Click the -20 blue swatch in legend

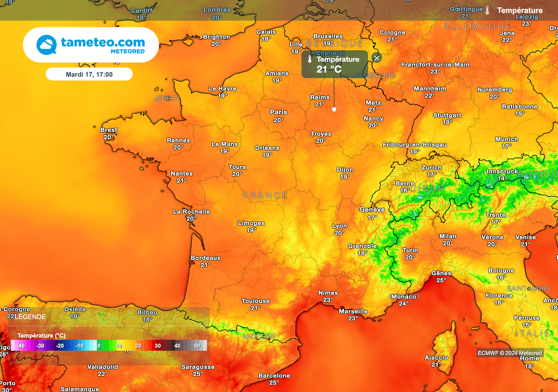point(60,346)
